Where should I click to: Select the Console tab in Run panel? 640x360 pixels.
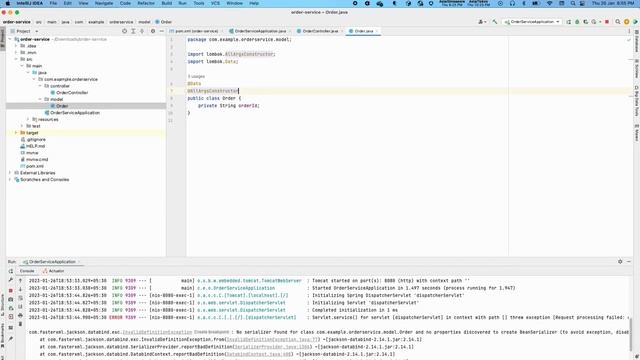27,271
